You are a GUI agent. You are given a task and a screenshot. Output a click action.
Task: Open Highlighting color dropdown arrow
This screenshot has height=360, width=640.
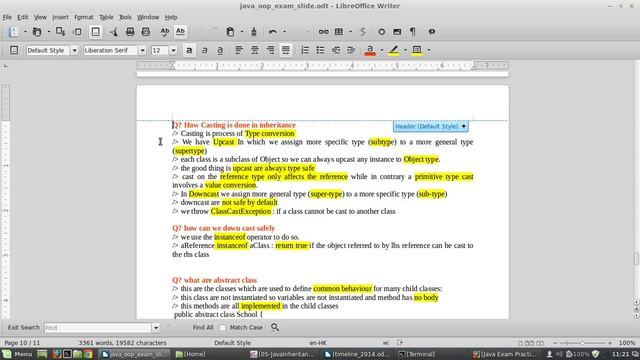pos(405,50)
